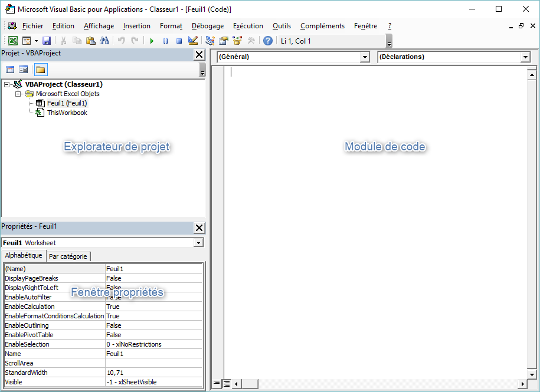Toggle Design Mode from the toolbar

[x=192, y=40]
